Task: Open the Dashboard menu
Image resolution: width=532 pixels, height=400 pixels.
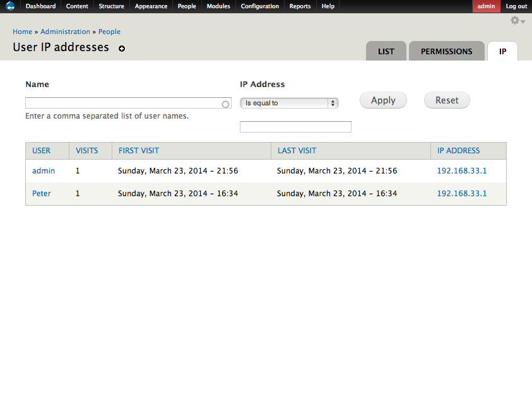Action: [x=40, y=6]
